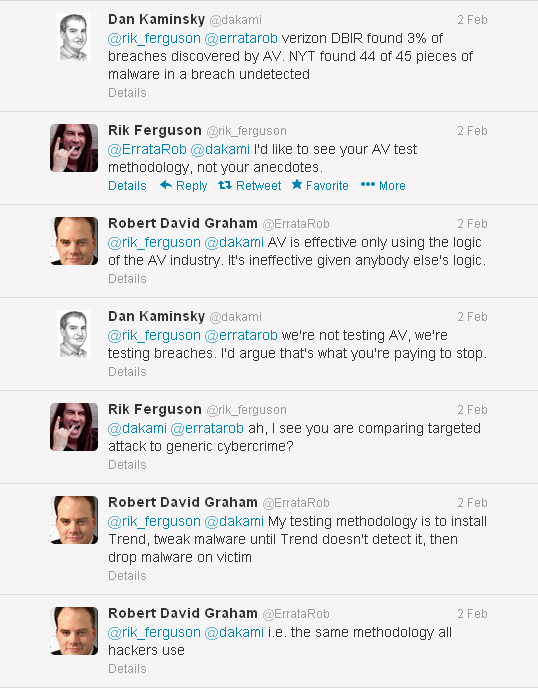The height and width of the screenshot is (688, 538).
Task: Expand Details under the AV industry logic tweet
Action: (x=127, y=279)
